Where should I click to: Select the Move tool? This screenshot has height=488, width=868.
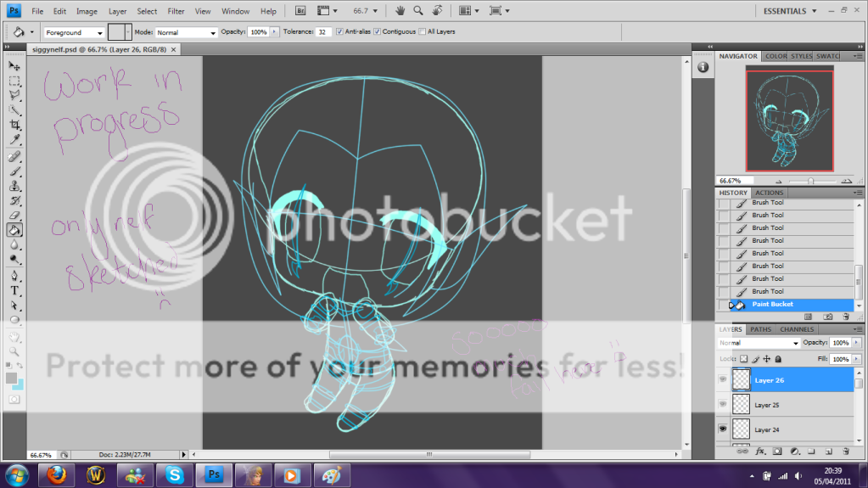point(14,65)
